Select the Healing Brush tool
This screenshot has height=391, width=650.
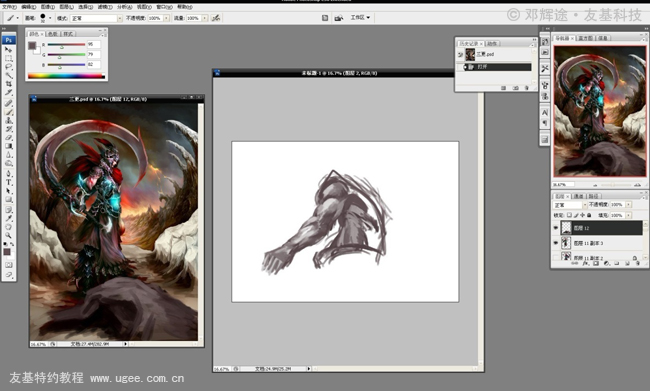[8, 103]
